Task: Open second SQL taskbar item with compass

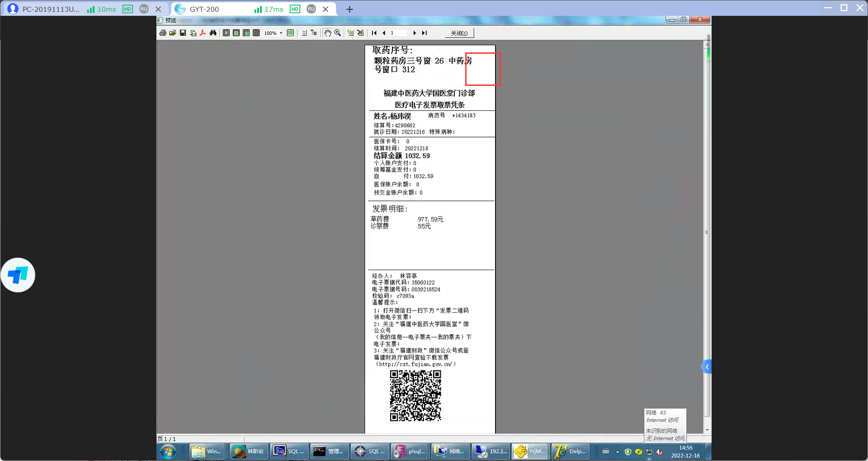Action: point(370,452)
